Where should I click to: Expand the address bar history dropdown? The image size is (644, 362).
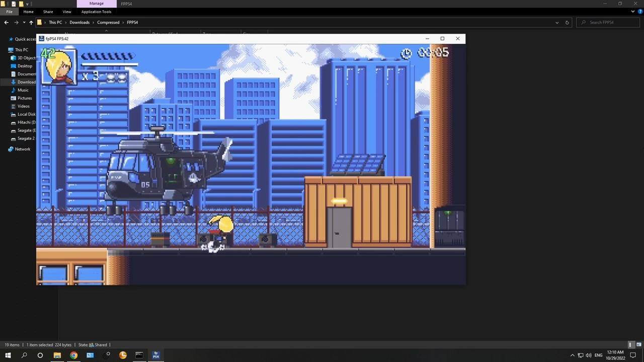point(557,22)
